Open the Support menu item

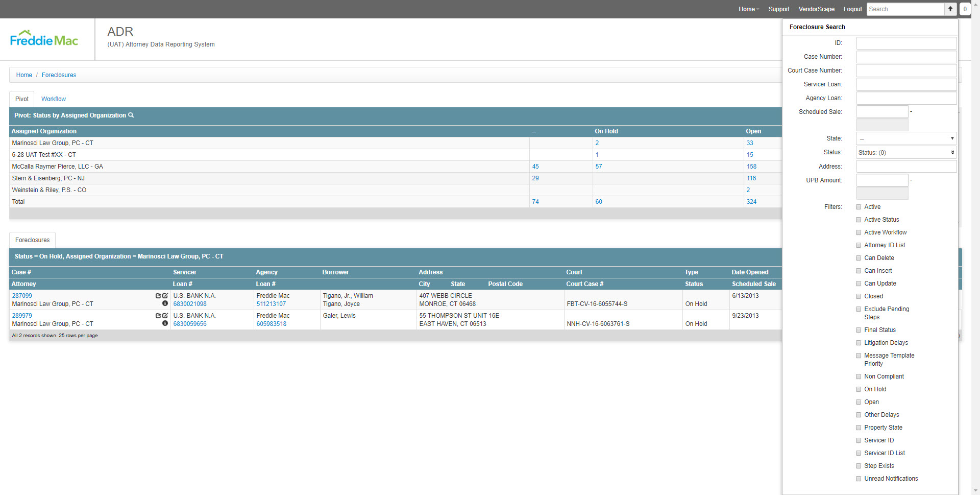tap(779, 9)
